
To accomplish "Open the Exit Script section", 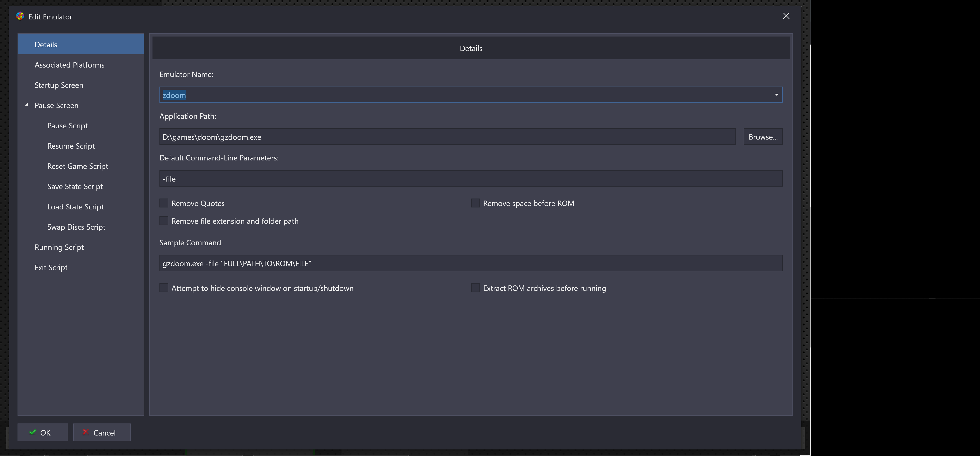I will [x=51, y=267].
